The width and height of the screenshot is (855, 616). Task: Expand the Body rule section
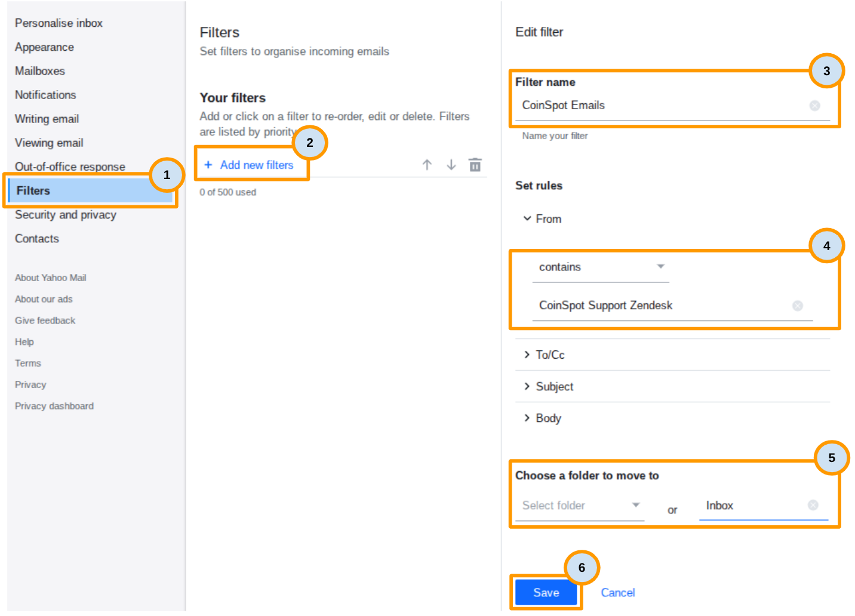click(542, 418)
